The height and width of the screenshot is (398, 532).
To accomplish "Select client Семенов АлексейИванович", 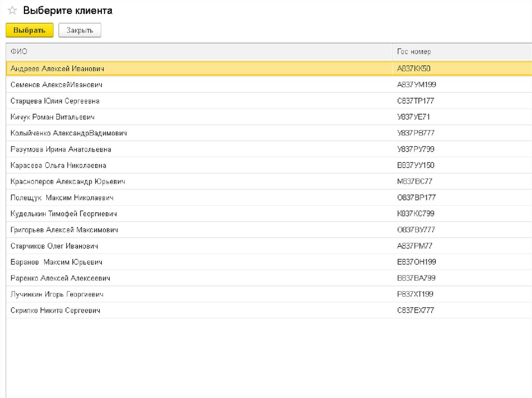I will point(56,85).
